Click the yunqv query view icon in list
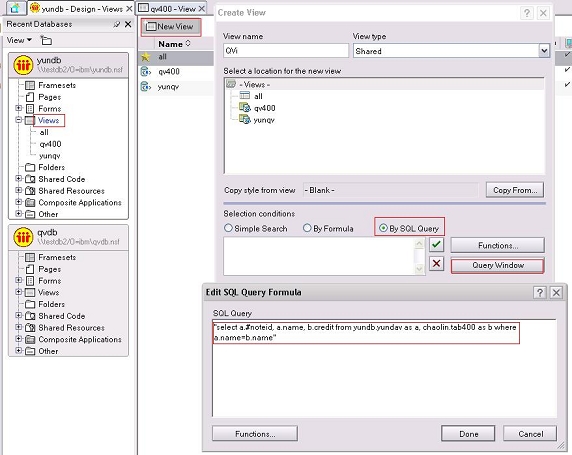Viewport: 572px width, 455px height. pyautogui.click(x=146, y=87)
